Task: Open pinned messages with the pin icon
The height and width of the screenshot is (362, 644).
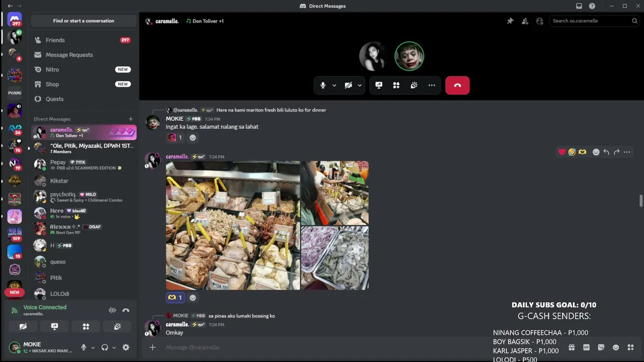Action: pos(510,21)
